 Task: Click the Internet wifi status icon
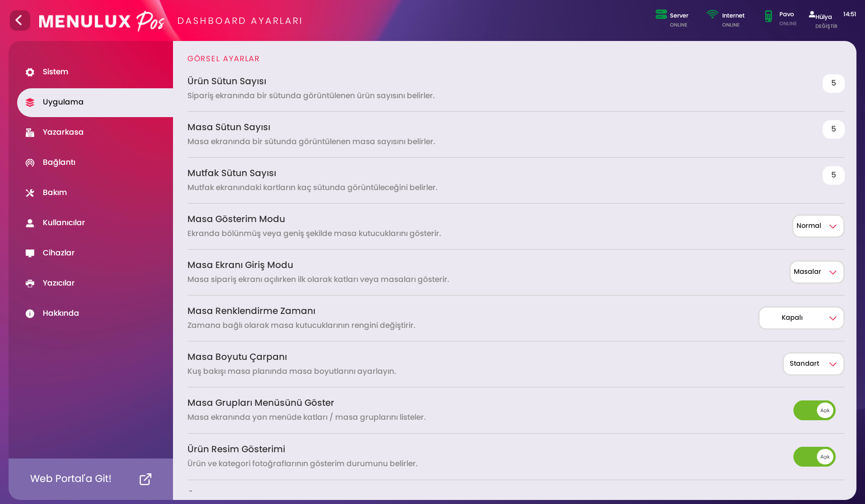pyautogui.click(x=712, y=14)
